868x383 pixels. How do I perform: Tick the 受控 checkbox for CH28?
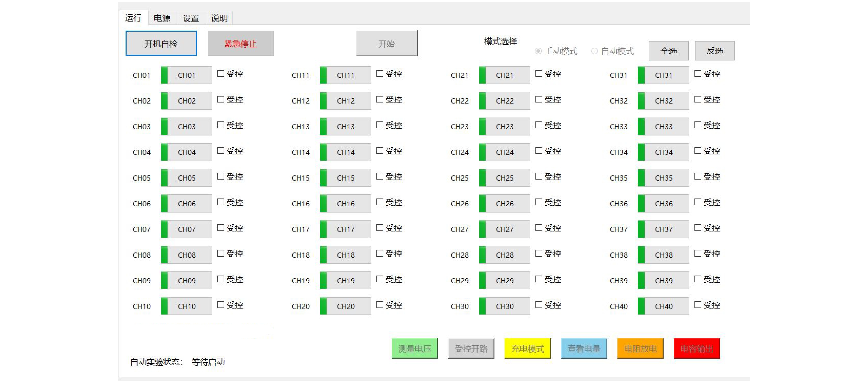point(539,254)
